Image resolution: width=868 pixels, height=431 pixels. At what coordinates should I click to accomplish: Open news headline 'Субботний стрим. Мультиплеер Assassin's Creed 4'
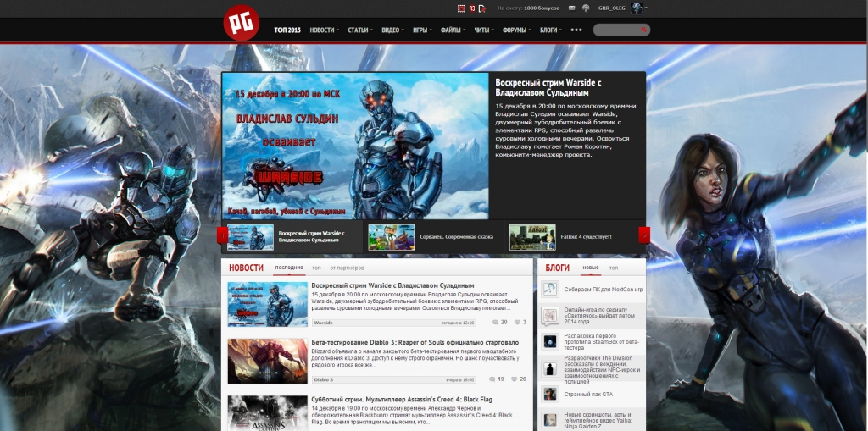pyautogui.click(x=402, y=399)
